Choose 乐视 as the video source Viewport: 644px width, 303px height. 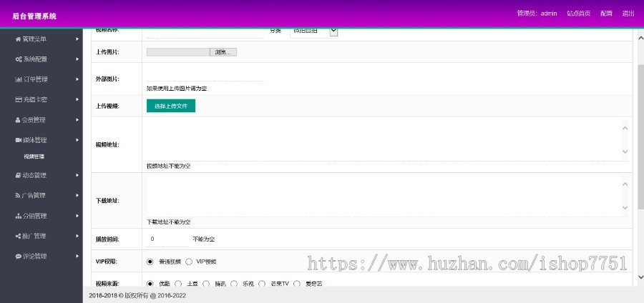(x=234, y=283)
